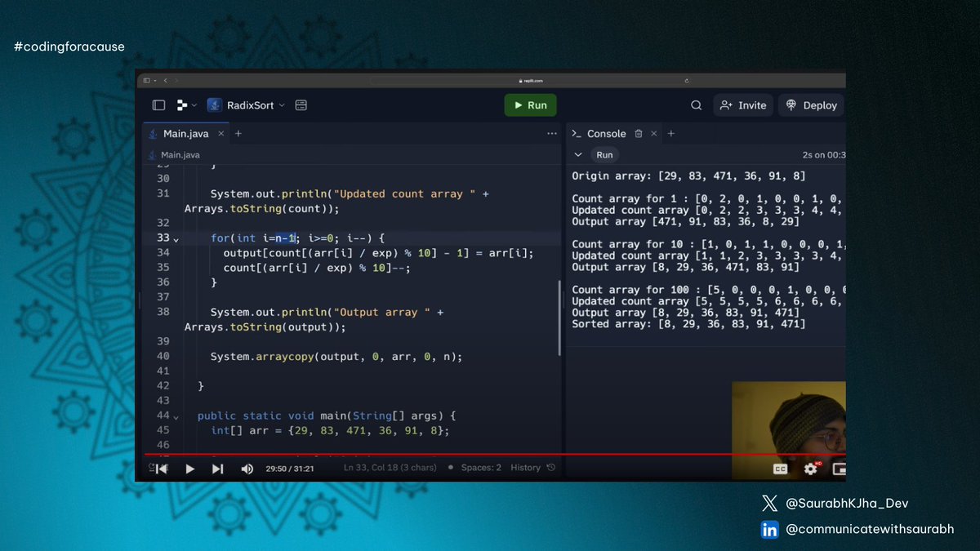Clear the Console output with trash icon
The width and height of the screenshot is (980, 551).
639,133
